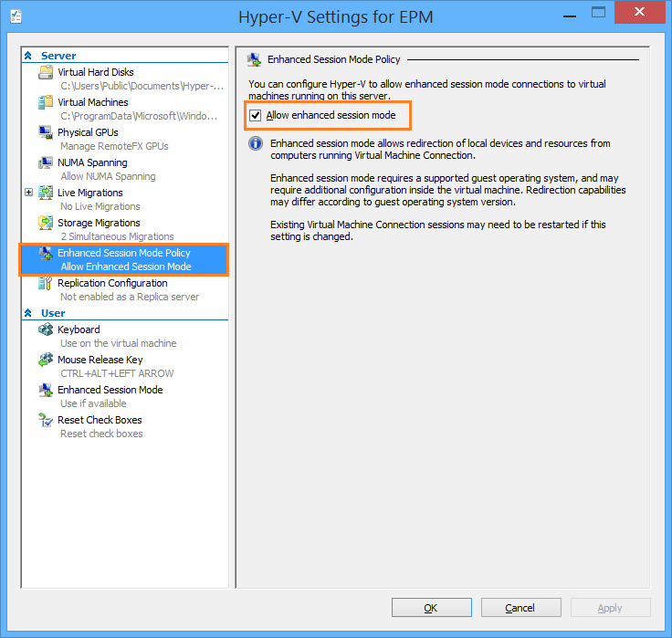
Task: Click the title bar window icon
Action: pos(16,16)
